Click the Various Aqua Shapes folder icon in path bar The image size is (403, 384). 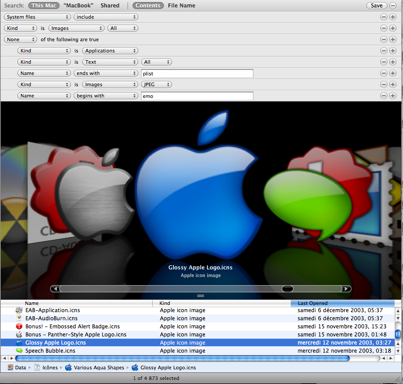(x=68, y=367)
